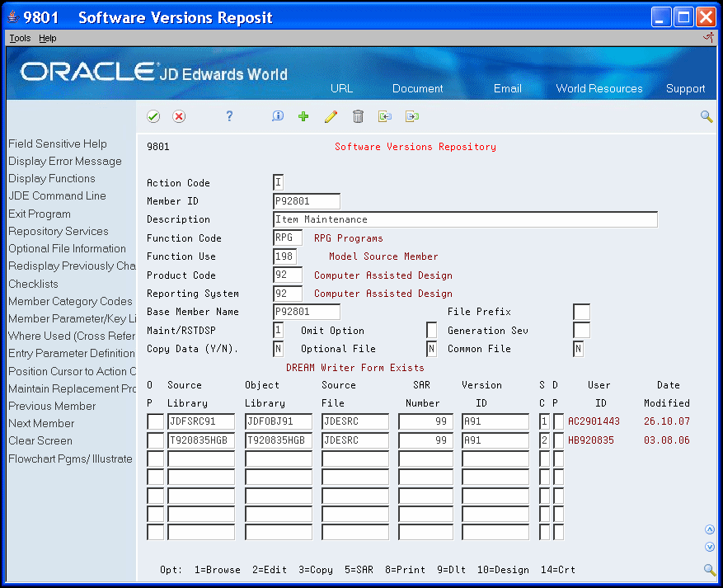Open the Tools menu
Viewport: 723px width, 588px height.
pyautogui.click(x=20, y=38)
